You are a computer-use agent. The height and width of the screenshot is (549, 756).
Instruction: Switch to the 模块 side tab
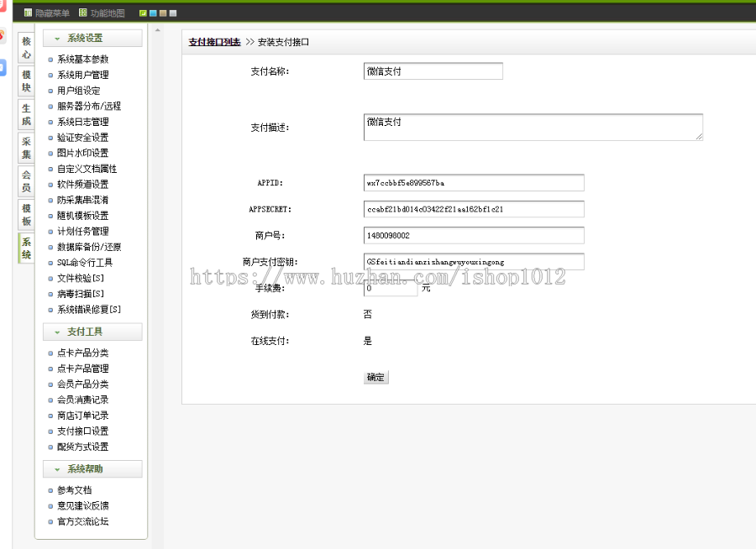(26, 81)
